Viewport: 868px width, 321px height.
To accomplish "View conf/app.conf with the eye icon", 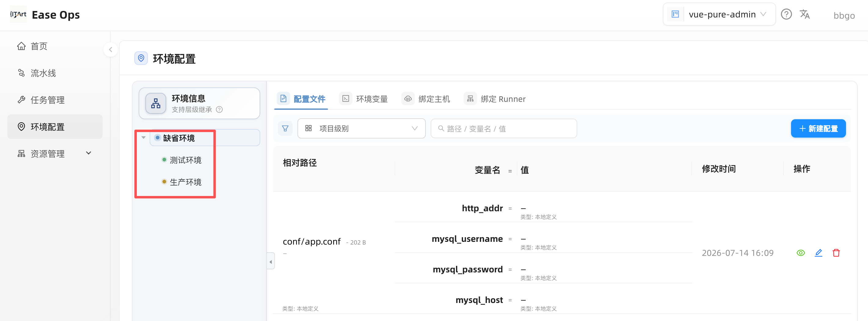I will [801, 253].
